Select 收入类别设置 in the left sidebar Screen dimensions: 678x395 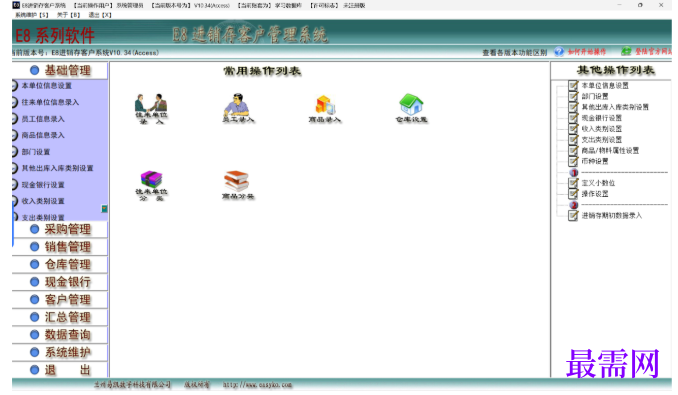(x=43, y=201)
